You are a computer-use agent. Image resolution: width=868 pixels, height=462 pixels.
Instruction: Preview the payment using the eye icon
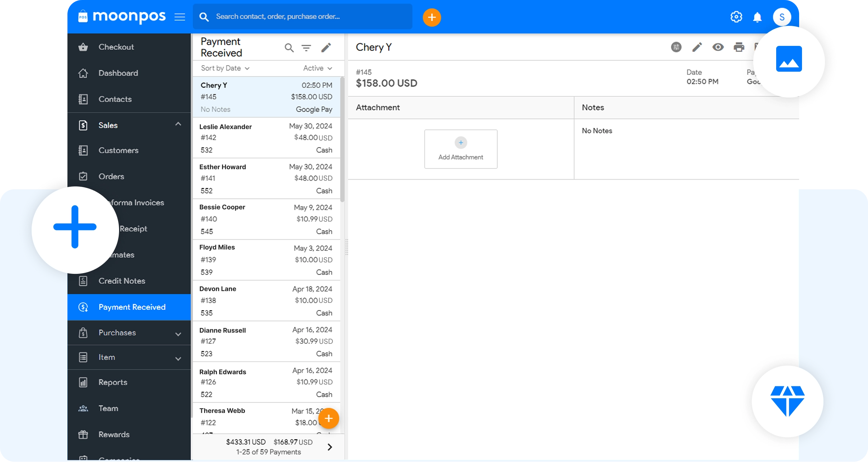tap(718, 47)
